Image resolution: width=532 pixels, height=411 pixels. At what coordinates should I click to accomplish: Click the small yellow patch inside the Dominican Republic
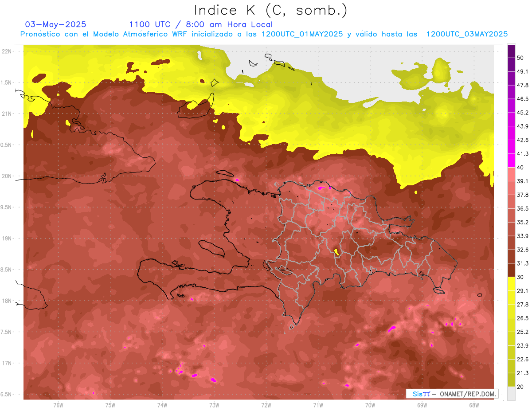point(336,252)
